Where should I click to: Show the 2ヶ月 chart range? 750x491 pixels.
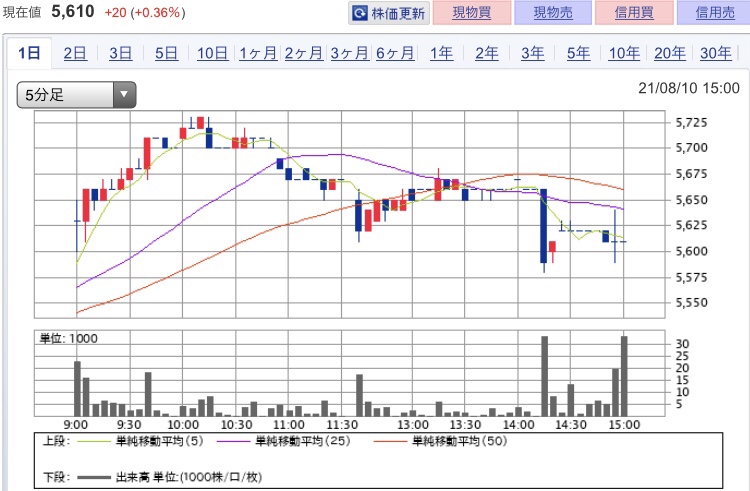click(x=304, y=53)
